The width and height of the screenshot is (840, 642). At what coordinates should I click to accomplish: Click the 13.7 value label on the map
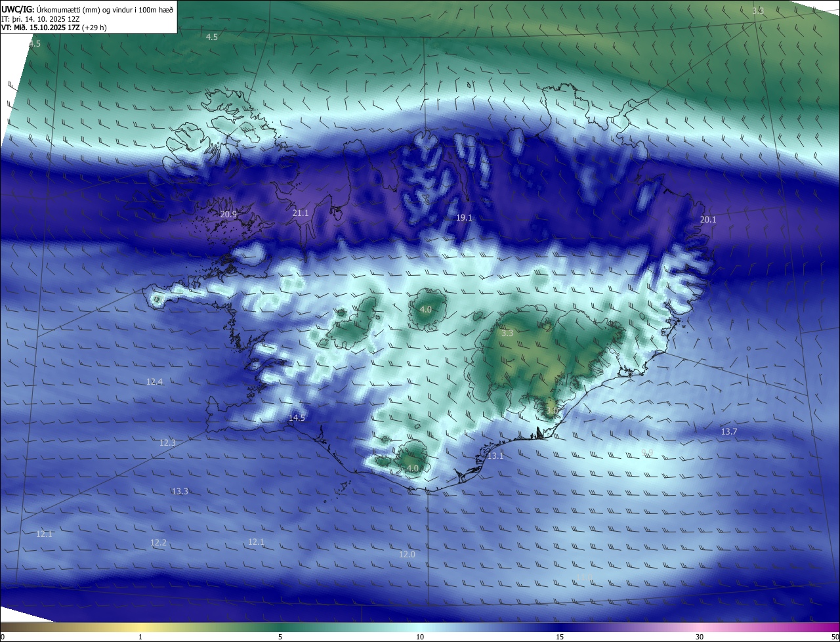click(x=729, y=431)
